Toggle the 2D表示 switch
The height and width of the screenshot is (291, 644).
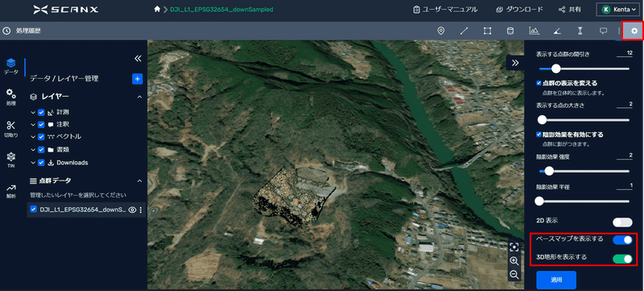(x=622, y=222)
